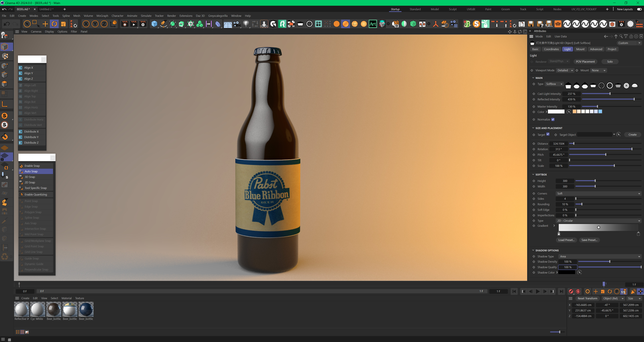Toggle 3D Snap mode
Viewport: 644px width, 342px height.
pyautogui.click(x=36, y=177)
